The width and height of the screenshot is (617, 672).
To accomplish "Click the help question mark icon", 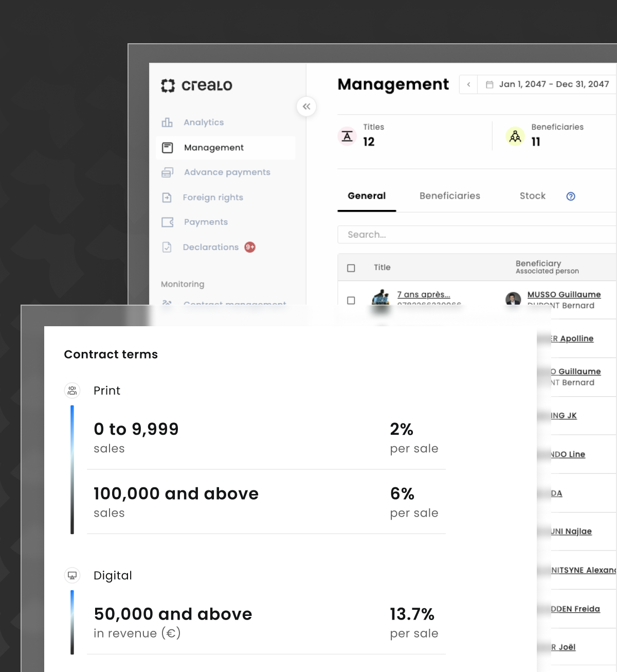I will (x=571, y=197).
